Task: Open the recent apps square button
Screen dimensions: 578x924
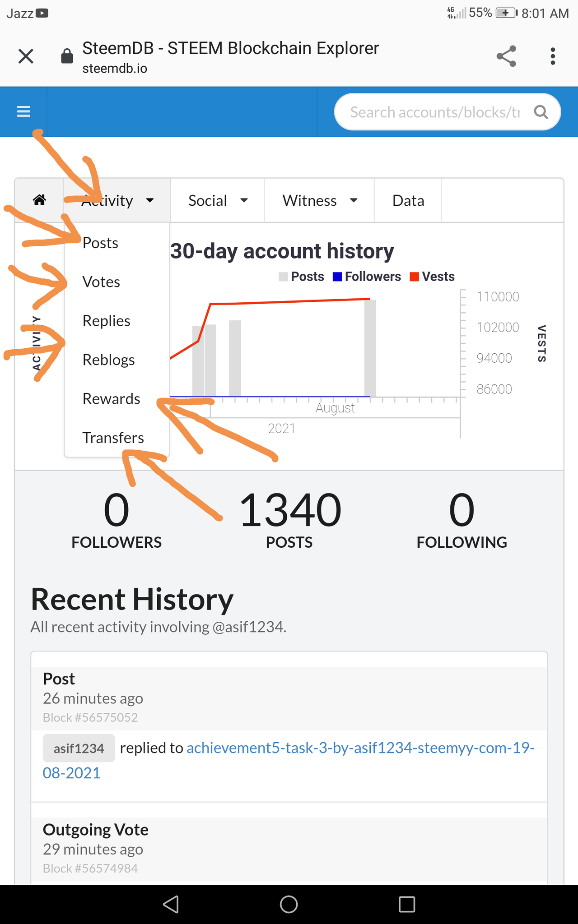Action: point(407,904)
